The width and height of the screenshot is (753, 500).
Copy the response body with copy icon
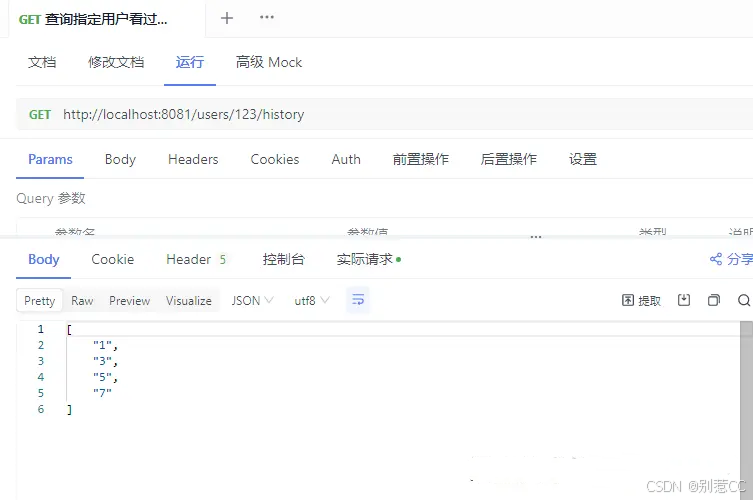coord(714,301)
